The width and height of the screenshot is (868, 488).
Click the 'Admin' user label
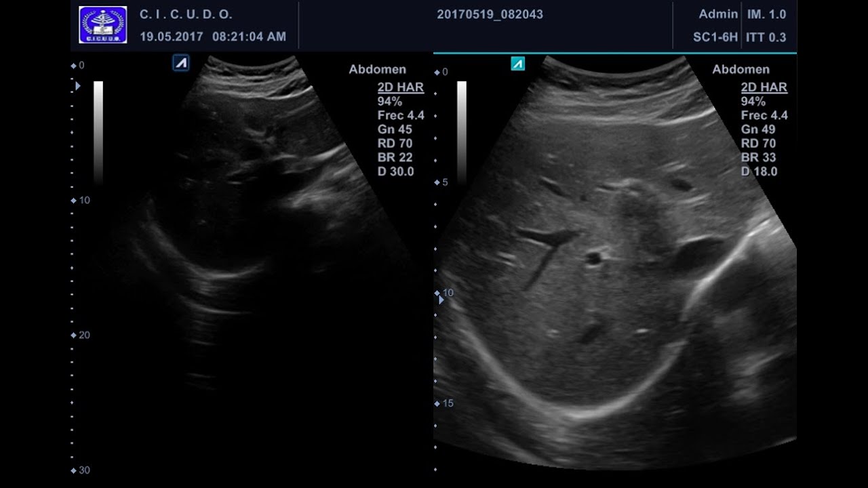[x=718, y=14]
